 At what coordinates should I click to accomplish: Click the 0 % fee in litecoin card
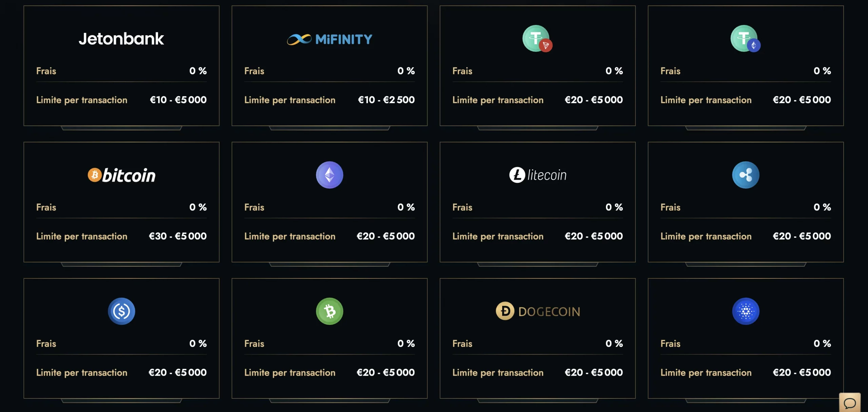[x=614, y=207]
